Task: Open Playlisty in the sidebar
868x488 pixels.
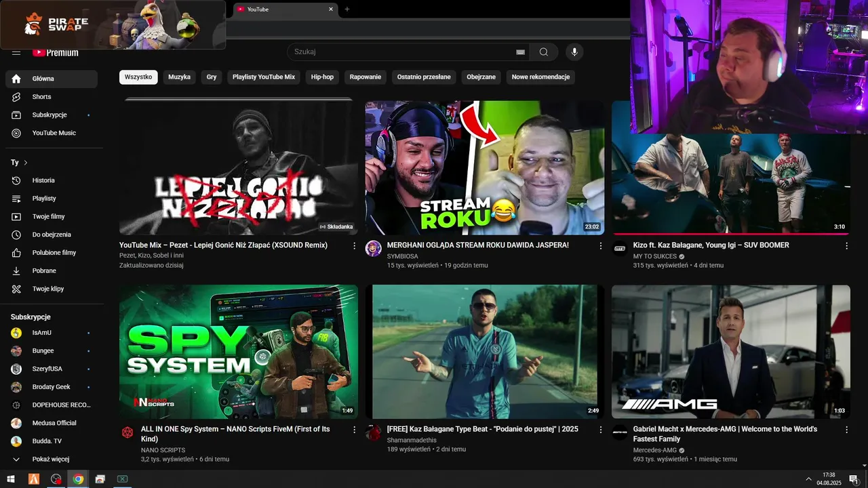Action: [x=52, y=199]
